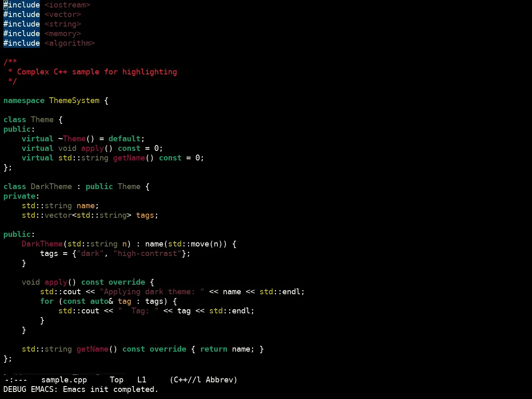This screenshot has height=399, width=532.
Task: Click the buffer name 'sample.cpp' in the mode line
Action: 64,380
